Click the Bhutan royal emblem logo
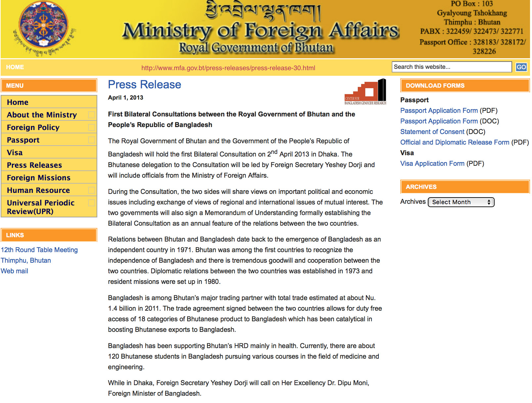Viewport: 532px width, 403px height. (44, 28)
